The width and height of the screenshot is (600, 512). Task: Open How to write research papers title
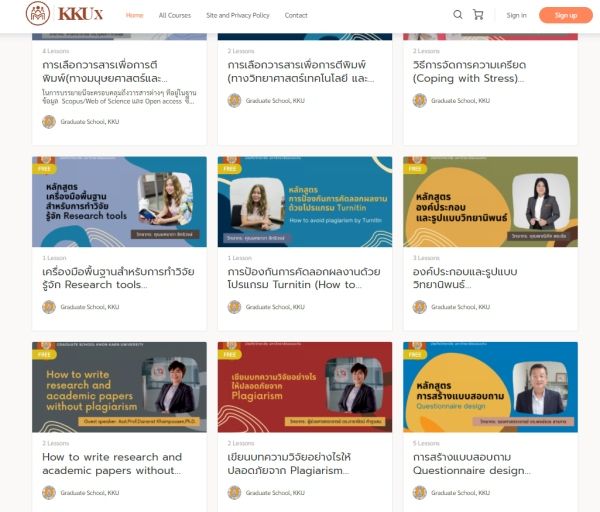pos(112,463)
